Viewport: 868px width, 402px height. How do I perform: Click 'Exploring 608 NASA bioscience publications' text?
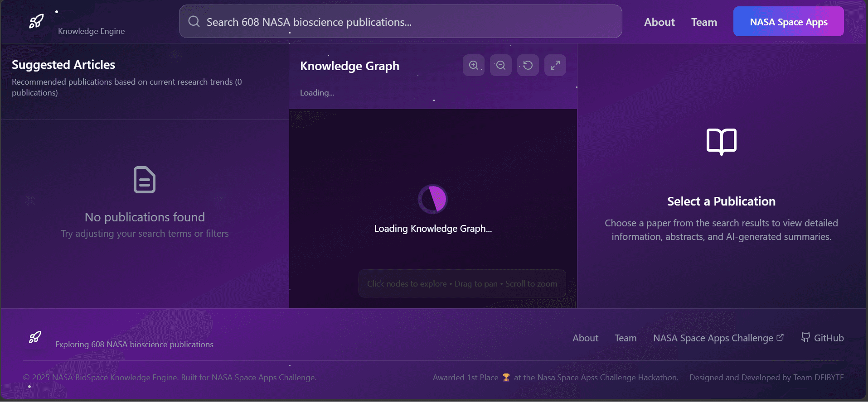coord(134,345)
